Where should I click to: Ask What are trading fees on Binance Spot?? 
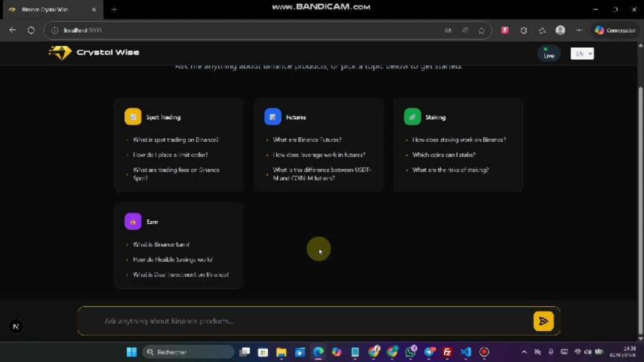176,174
